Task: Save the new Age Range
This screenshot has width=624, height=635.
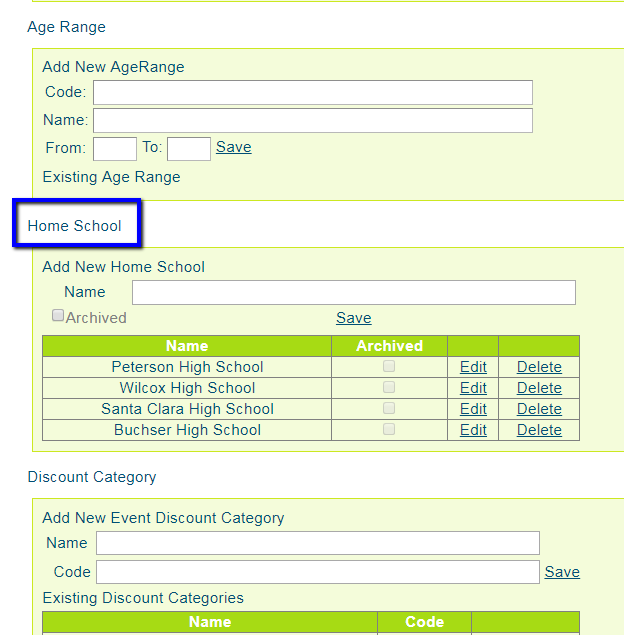Action: [233, 147]
